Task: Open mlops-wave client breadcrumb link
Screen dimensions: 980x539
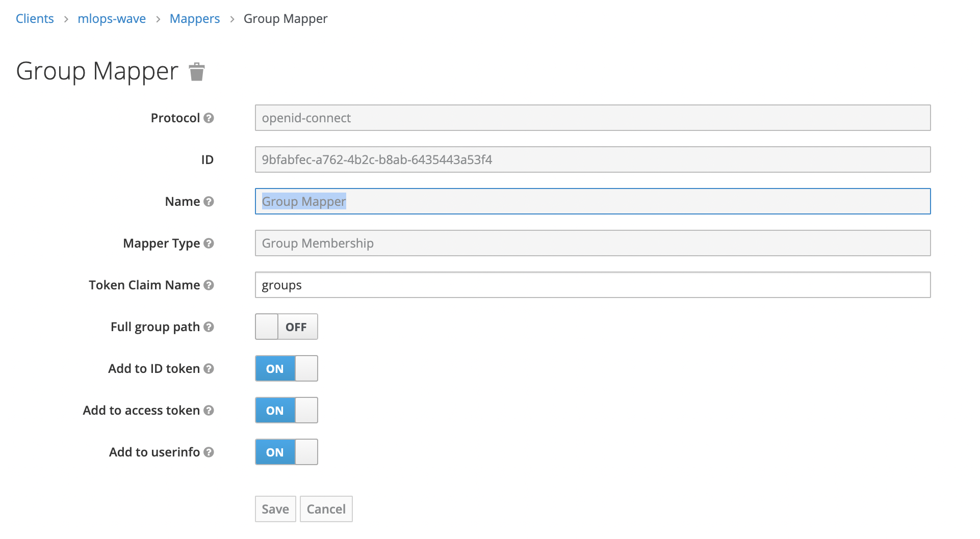Action: pyautogui.click(x=112, y=19)
